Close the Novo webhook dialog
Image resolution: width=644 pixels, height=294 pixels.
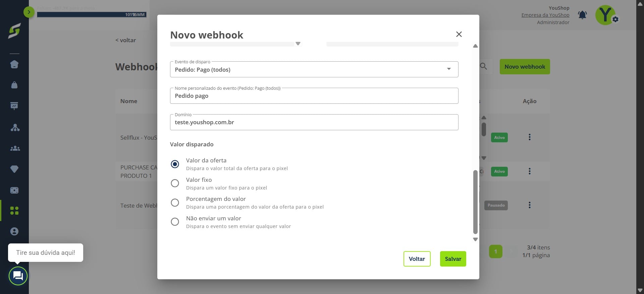tap(459, 34)
